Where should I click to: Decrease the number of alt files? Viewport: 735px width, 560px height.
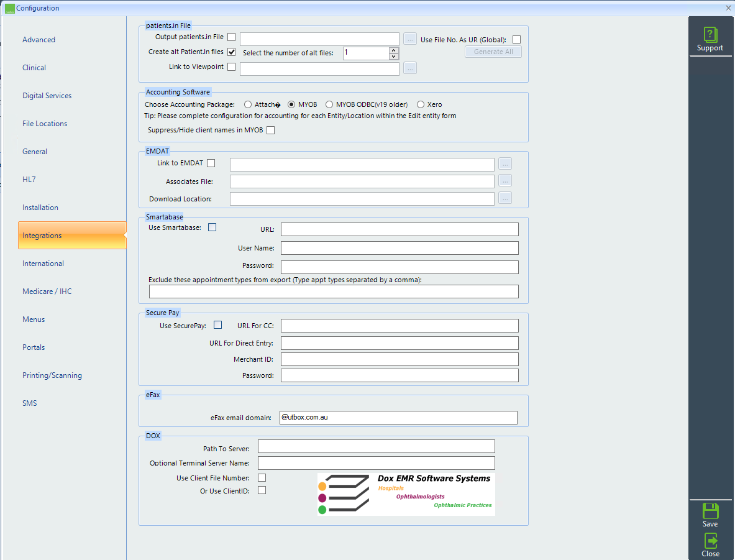click(x=394, y=57)
